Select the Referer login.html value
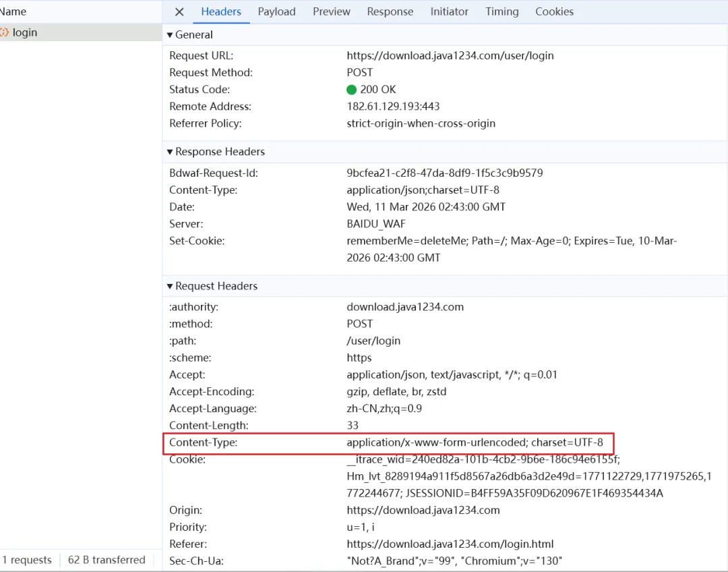Screen dimensions: 728x572 450,544
